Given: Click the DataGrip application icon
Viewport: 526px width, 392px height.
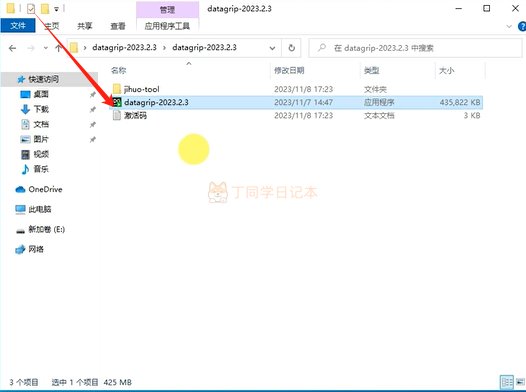Looking at the screenshot, I should 117,102.
